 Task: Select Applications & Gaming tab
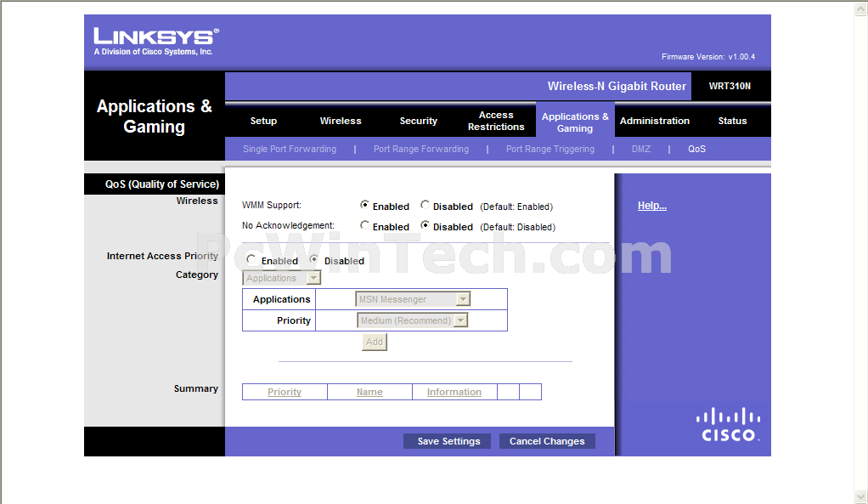(575, 122)
